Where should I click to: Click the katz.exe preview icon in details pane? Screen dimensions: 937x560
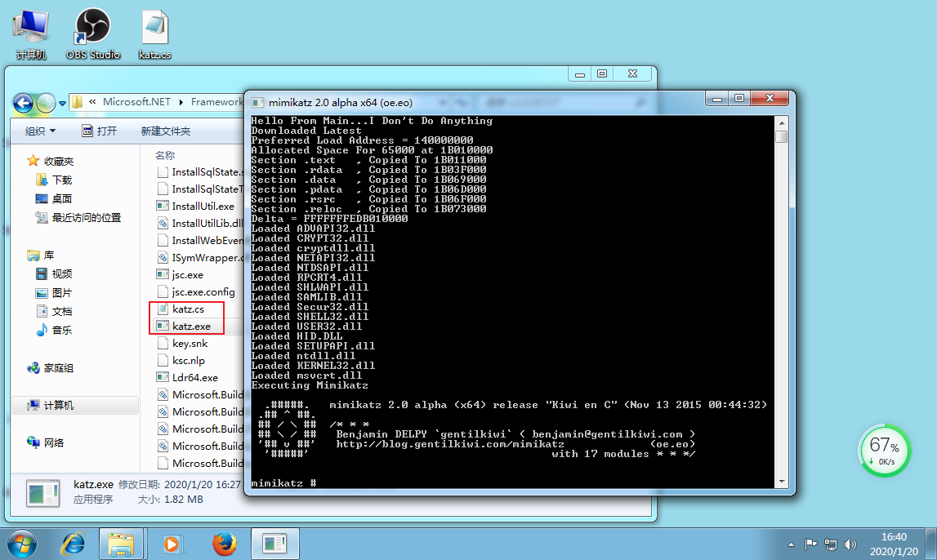(42, 494)
